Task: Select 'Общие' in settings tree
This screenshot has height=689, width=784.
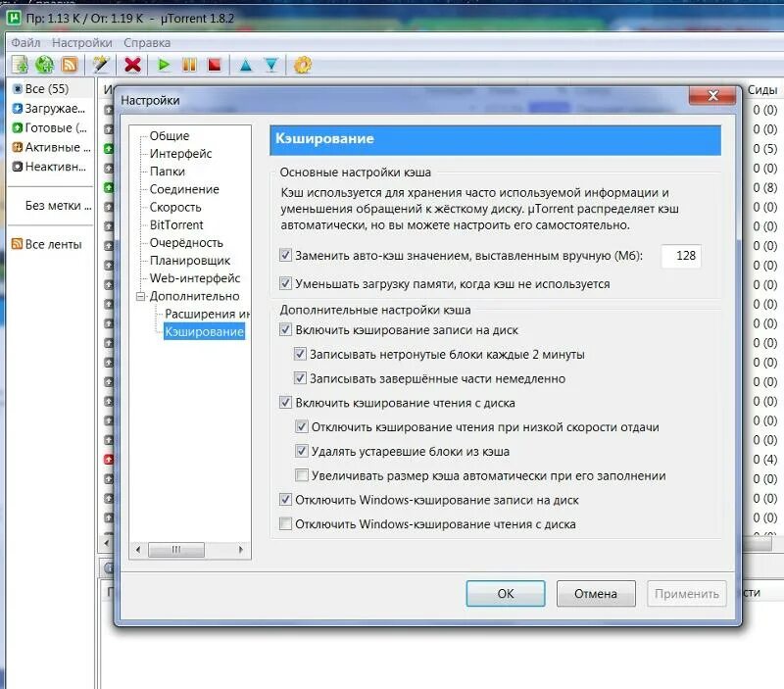Action: pyautogui.click(x=170, y=136)
